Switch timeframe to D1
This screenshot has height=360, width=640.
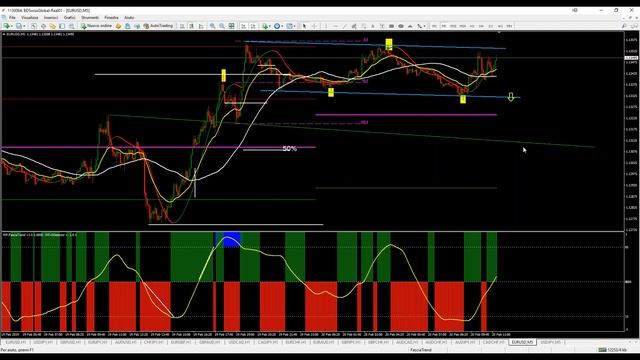tap(491, 26)
